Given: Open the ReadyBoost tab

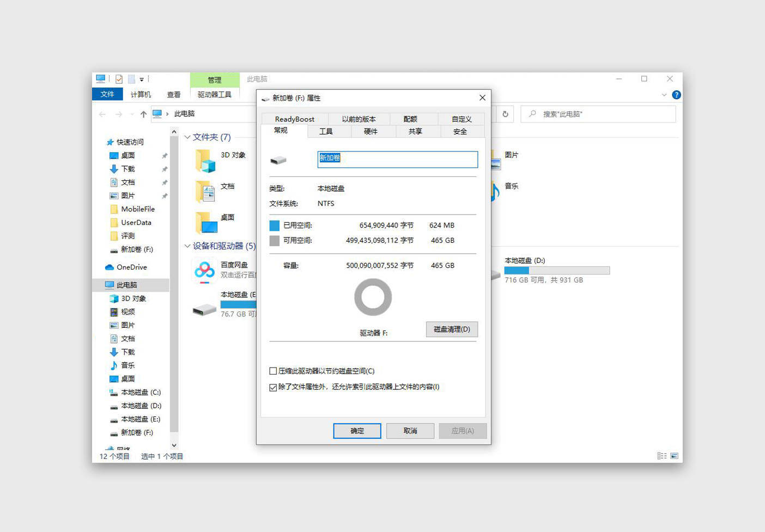Looking at the screenshot, I should pyautogui.click(x=295, y=119).
